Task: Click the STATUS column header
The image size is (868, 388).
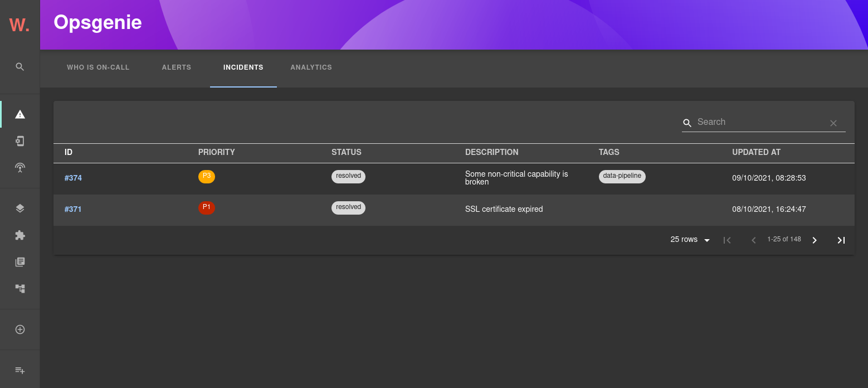Action: (347, 152)
